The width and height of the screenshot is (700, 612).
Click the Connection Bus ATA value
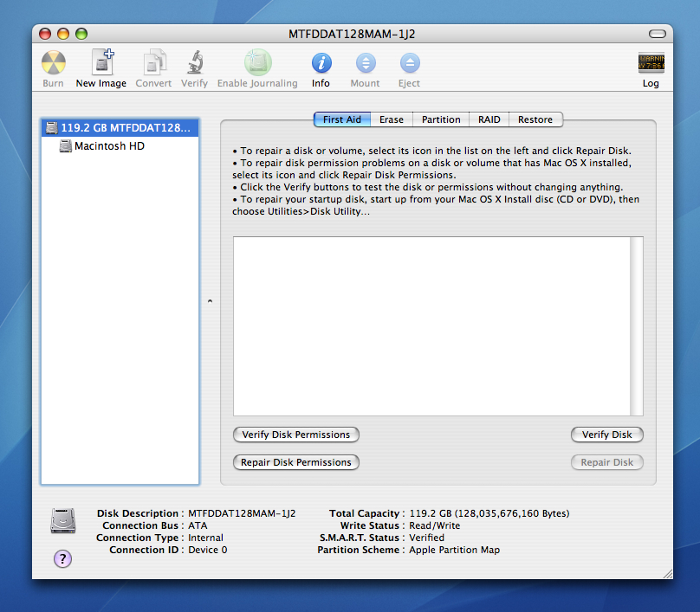[198, 525]
